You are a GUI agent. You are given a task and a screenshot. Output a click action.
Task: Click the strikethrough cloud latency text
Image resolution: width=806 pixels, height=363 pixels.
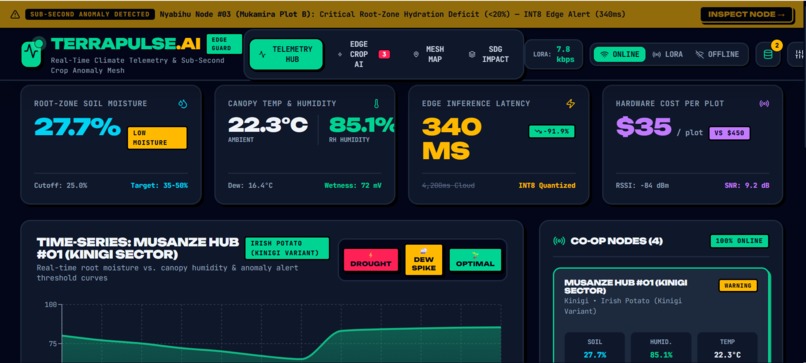click(x=448, y=186)
